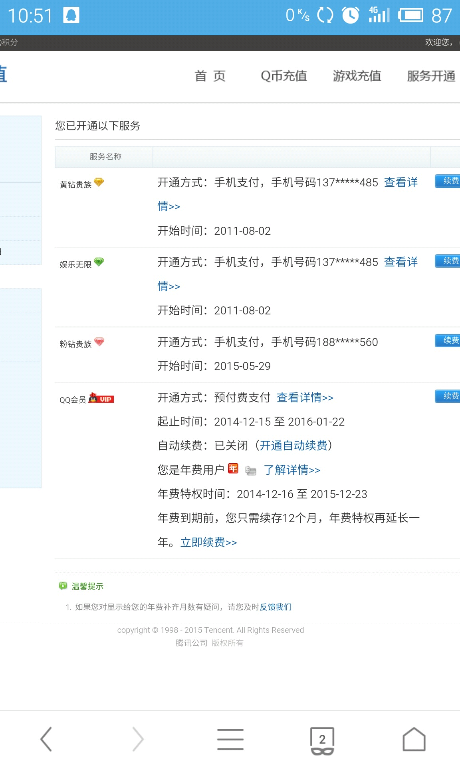Tap 起止时间 2014-12-15 至 2016-01-22 line
Screen dimensions: 460x768
point(251,422)
